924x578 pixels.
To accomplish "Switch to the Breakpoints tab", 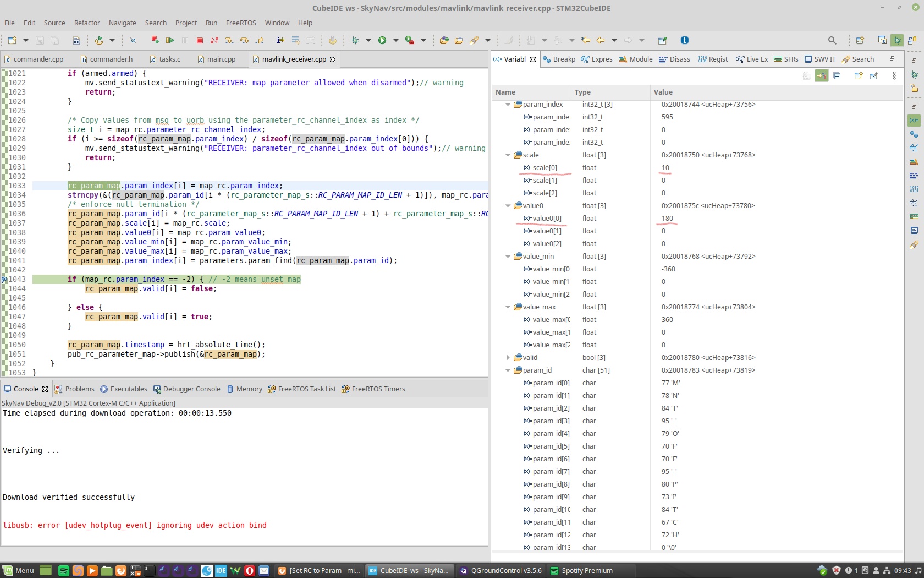I will coord(559,59).
